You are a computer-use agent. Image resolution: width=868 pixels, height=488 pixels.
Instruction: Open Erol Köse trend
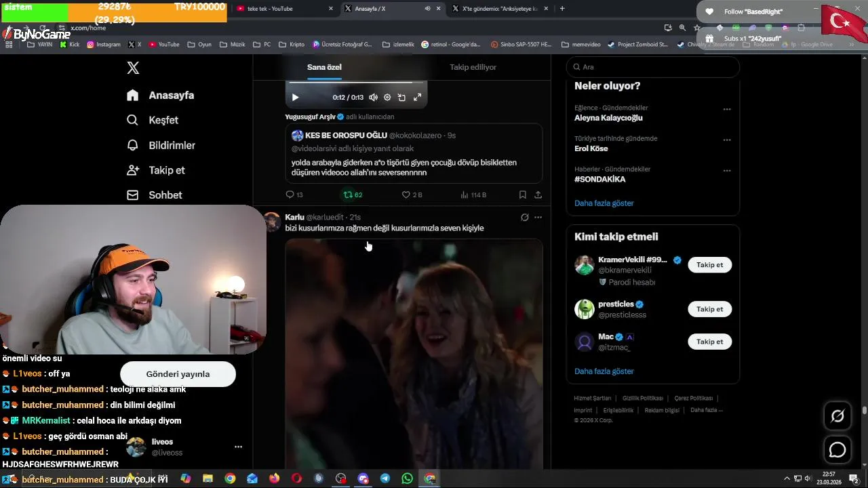click(591, 148)
